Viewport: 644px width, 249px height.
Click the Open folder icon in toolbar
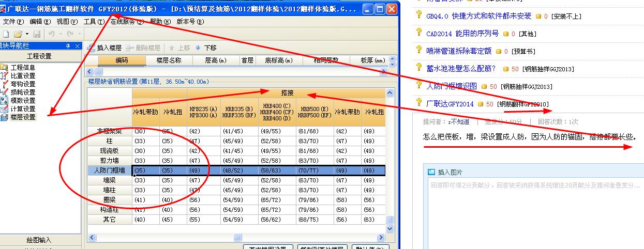[x=18, y=34]
